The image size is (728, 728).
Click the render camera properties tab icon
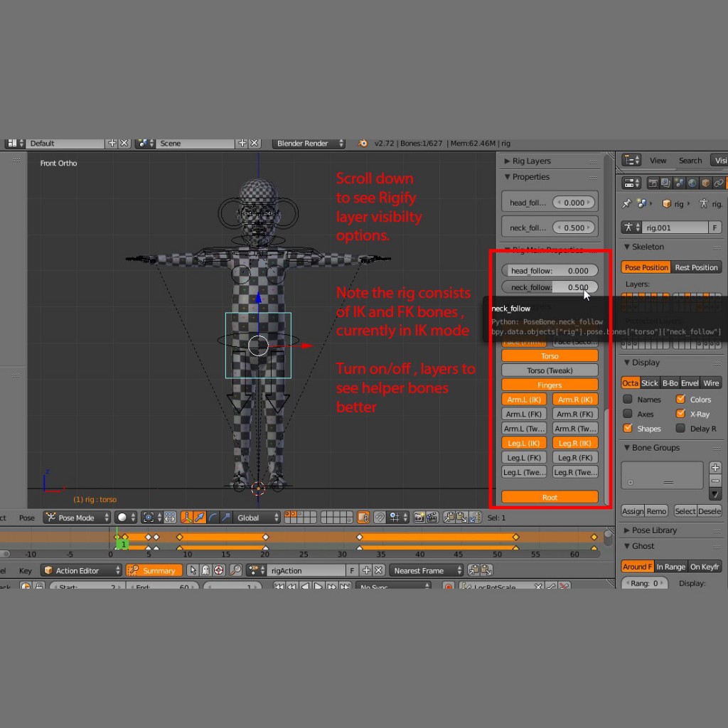coord(653,183)
